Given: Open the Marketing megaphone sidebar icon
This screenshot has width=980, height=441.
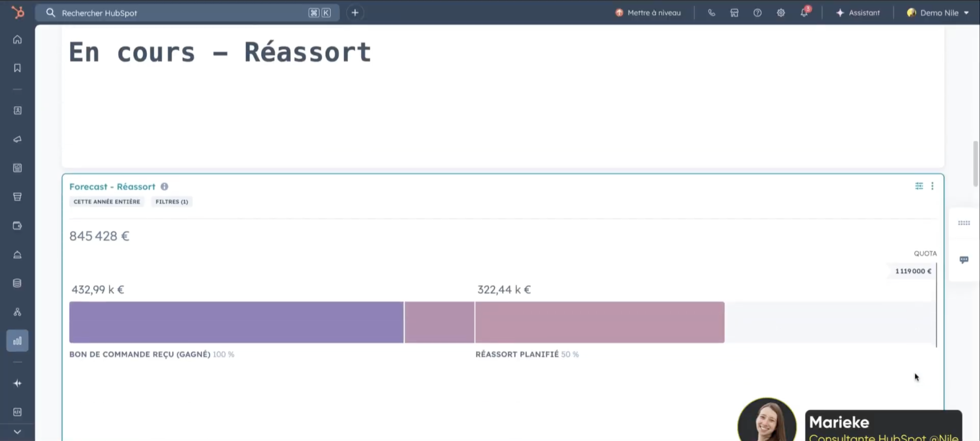Looking at the screenshot, I should (17, 139).
